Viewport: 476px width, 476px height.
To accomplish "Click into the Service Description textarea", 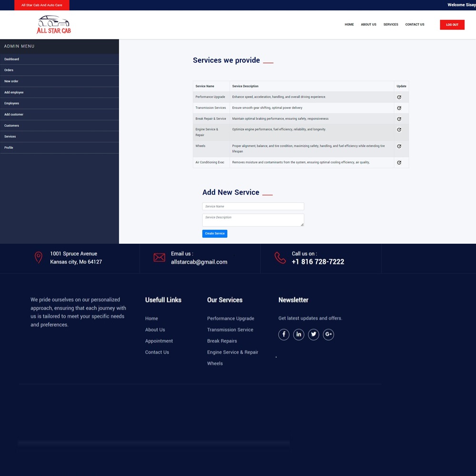I will (x=253, y=220).
